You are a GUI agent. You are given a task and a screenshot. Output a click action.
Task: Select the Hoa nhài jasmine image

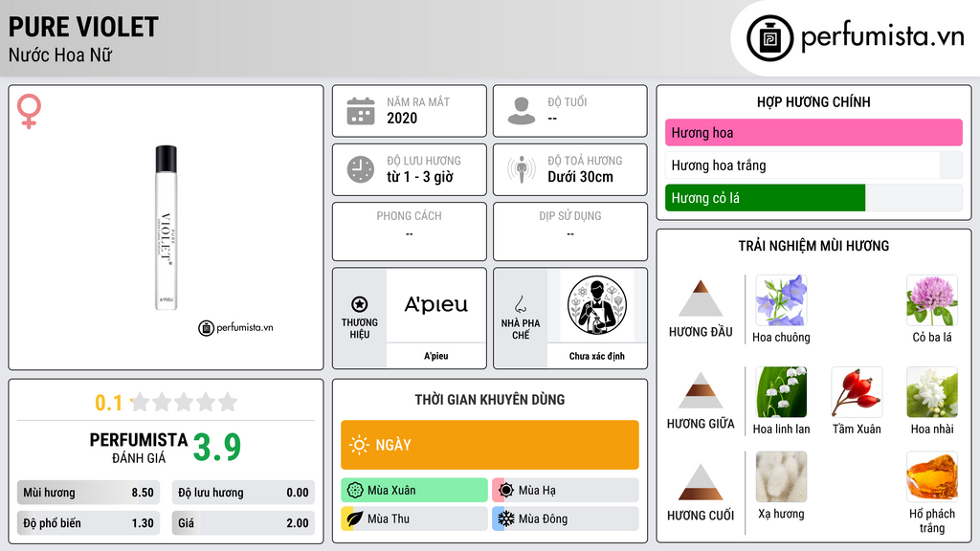pyautogui.click(x=932, y=392)
